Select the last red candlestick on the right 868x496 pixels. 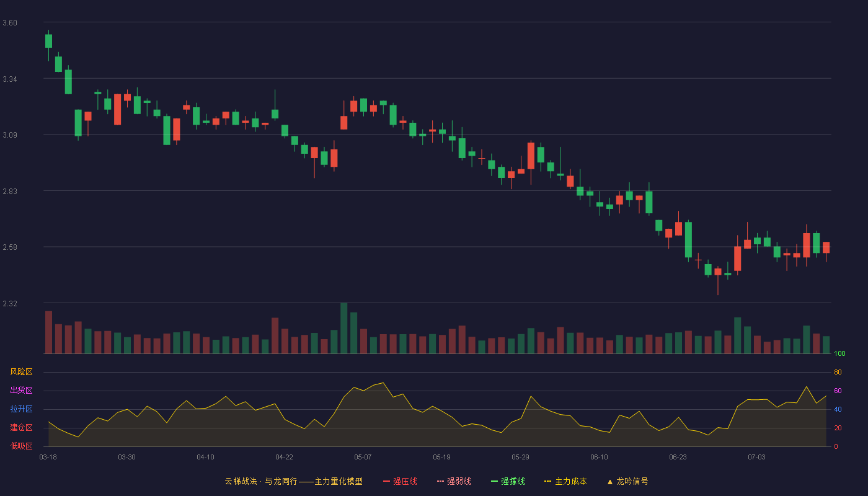pos(826,248)
